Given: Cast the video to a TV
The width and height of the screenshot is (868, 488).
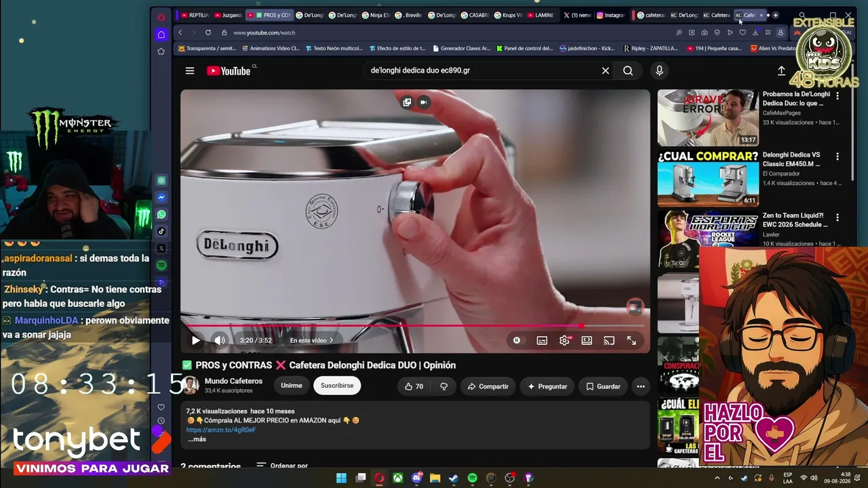Looking at the screenshot, I should pos(609,340).
